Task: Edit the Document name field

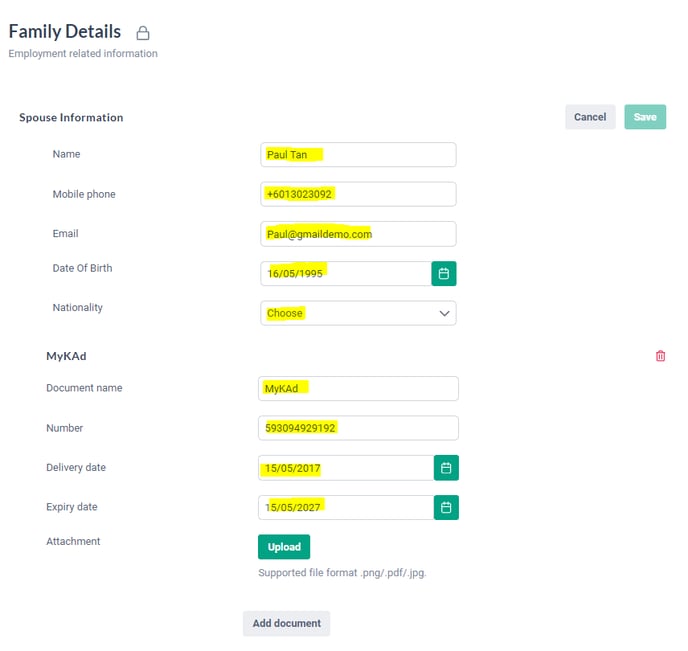Action: [x=358, y=389]
